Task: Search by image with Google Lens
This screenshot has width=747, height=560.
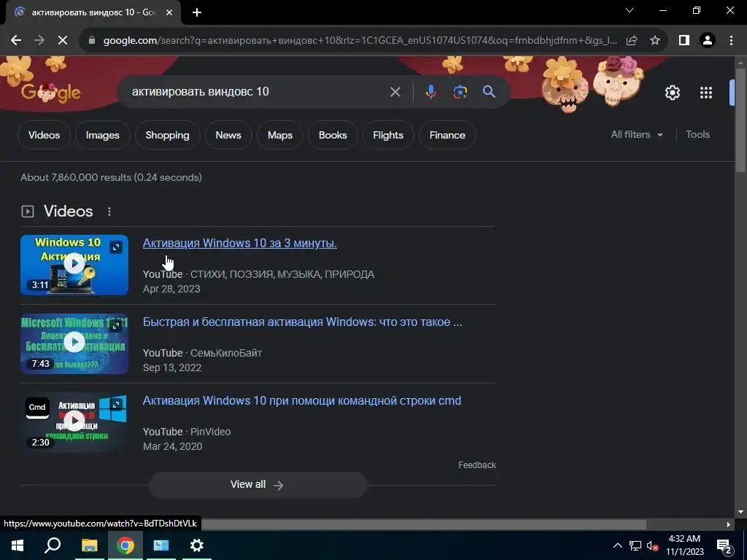Action: 460,92
